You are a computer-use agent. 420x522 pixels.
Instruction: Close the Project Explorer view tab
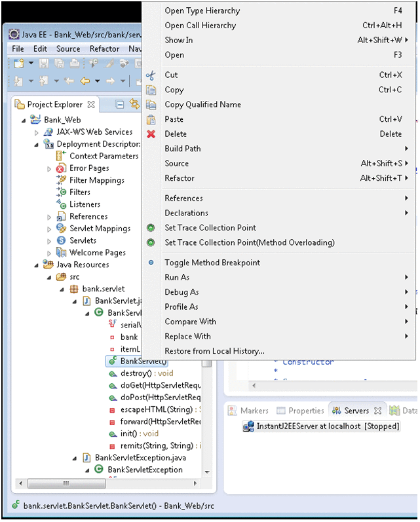[91, 105]
